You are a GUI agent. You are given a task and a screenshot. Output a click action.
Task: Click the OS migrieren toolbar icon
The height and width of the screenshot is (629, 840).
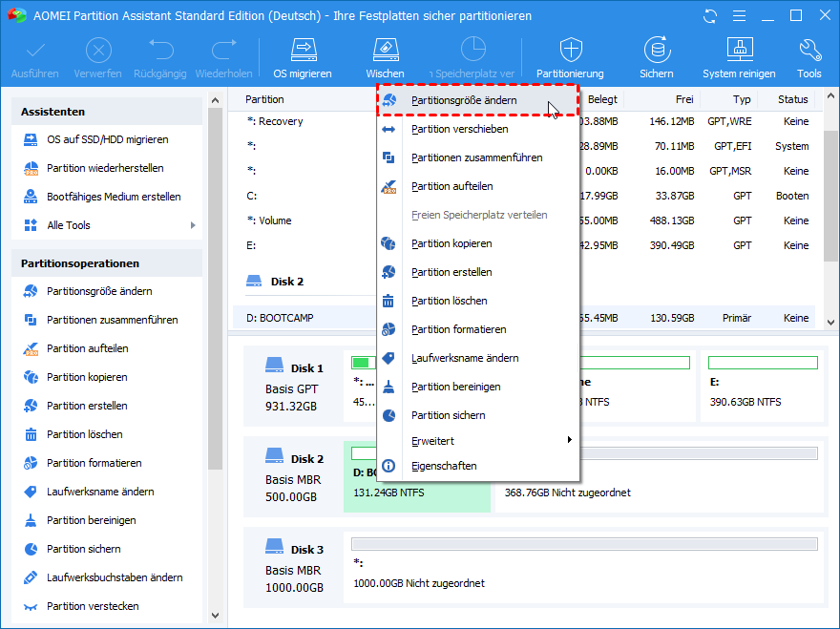point(303,58)
